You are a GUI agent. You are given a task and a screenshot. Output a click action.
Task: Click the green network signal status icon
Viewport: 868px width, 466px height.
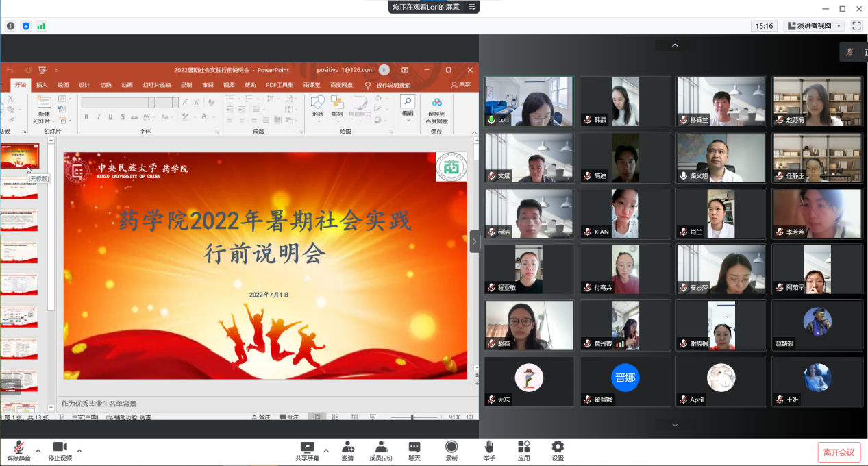click(41, 26)
